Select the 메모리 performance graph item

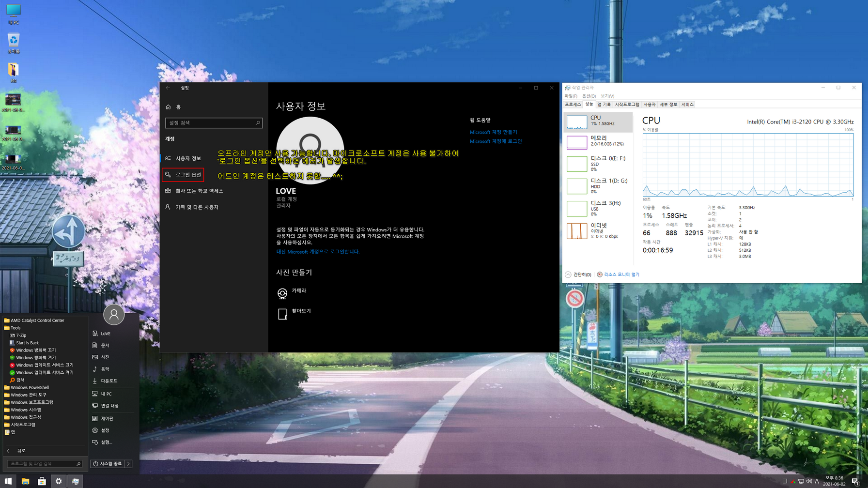pos(598,141)
